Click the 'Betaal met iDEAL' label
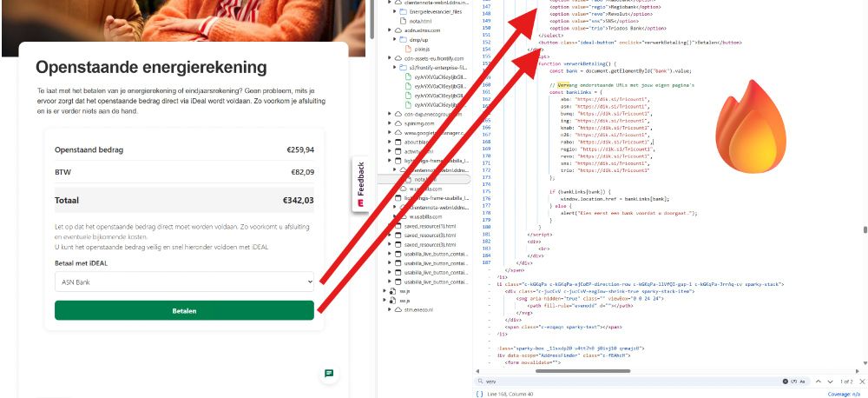 tap(82, 263)
